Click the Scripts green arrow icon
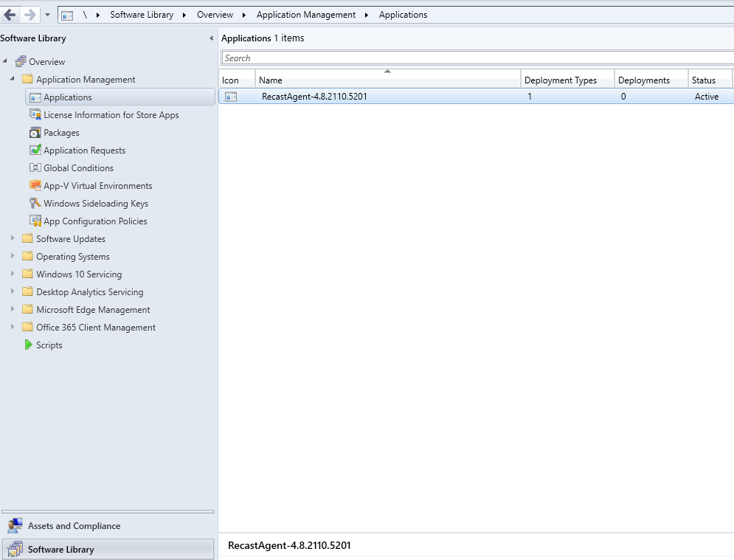The width and height of the screenshot is (734, 560). (28, 345)
